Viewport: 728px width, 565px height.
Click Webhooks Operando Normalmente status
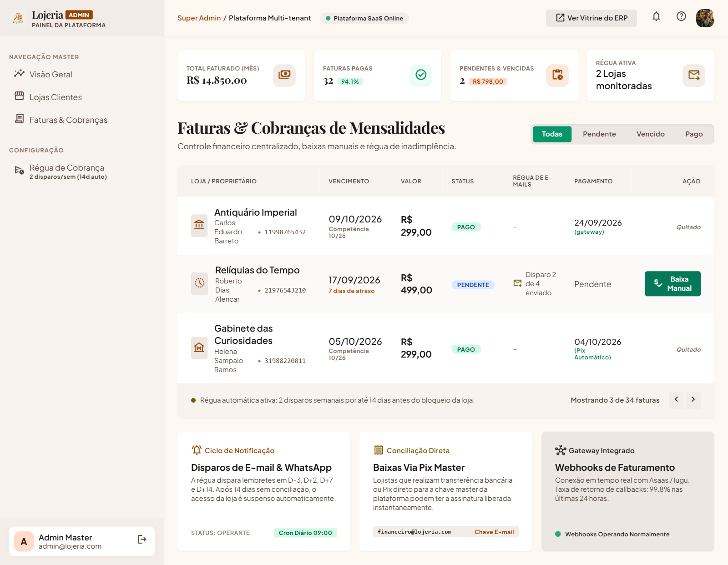612,534
